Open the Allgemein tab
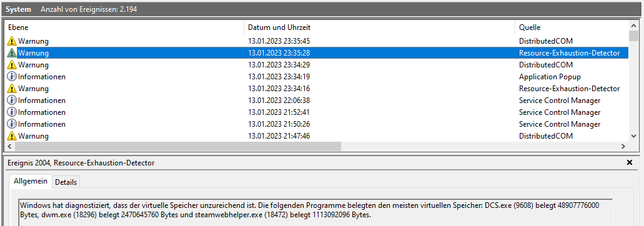Image resolution: width=644 pixels, height=226 pixels. 31,181
